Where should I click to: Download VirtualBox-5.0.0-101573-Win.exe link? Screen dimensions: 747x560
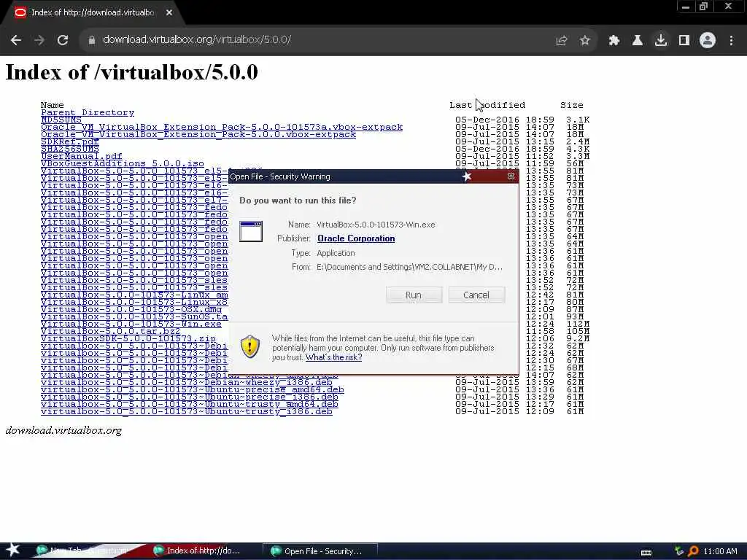coord(131,324)
